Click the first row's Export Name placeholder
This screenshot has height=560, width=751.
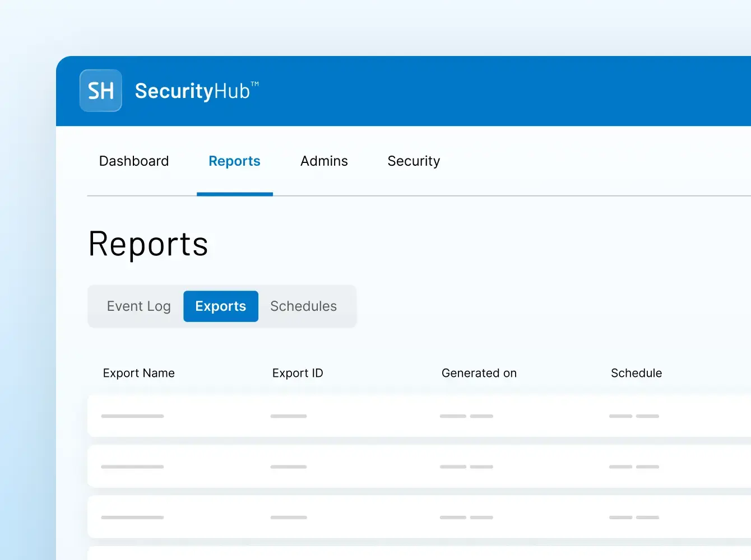coord(132,416)
